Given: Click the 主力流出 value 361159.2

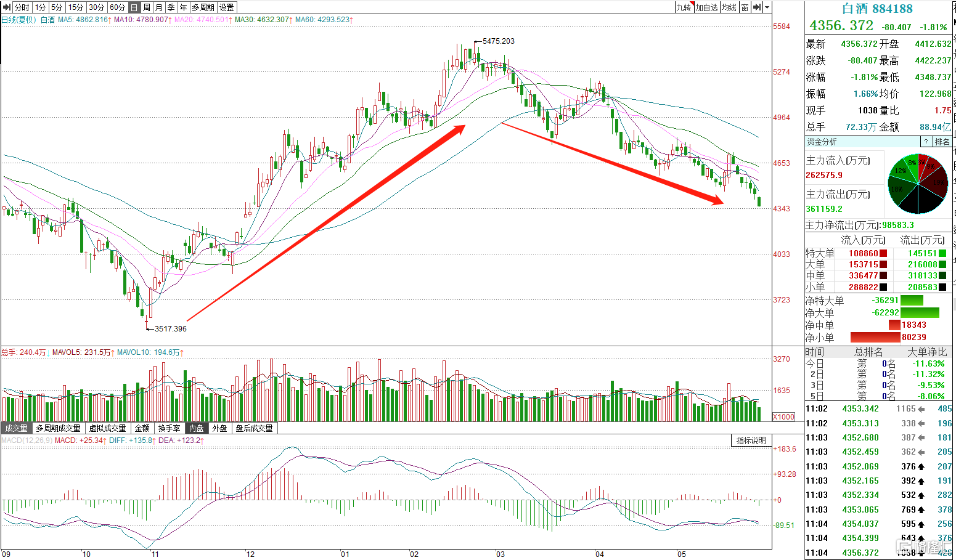Looking at the screenshot, I should coord(824,209).
